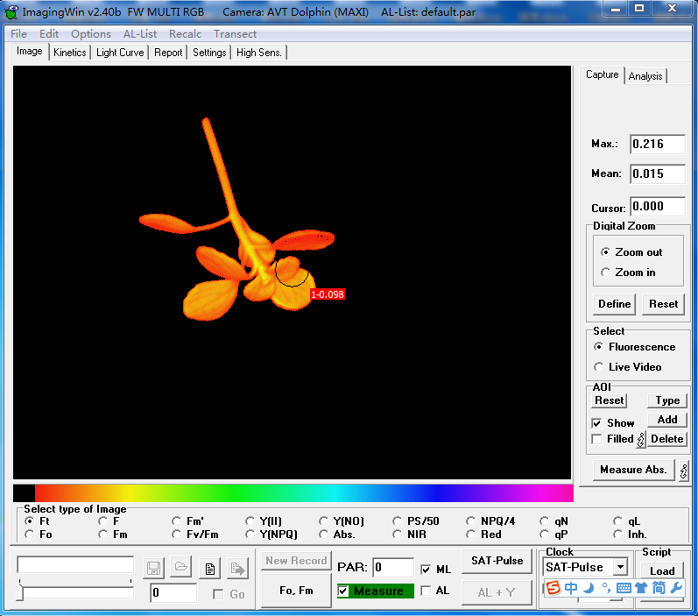This screenshot has width=698, height=616.
Task: Click the export arrow icon above Go
Action: point(237,568)
